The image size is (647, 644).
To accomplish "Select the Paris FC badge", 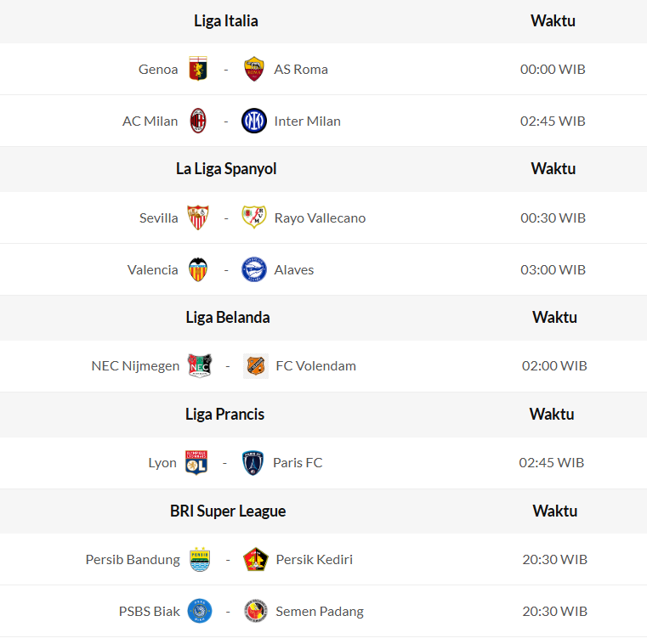I will (x=253, y=462).
